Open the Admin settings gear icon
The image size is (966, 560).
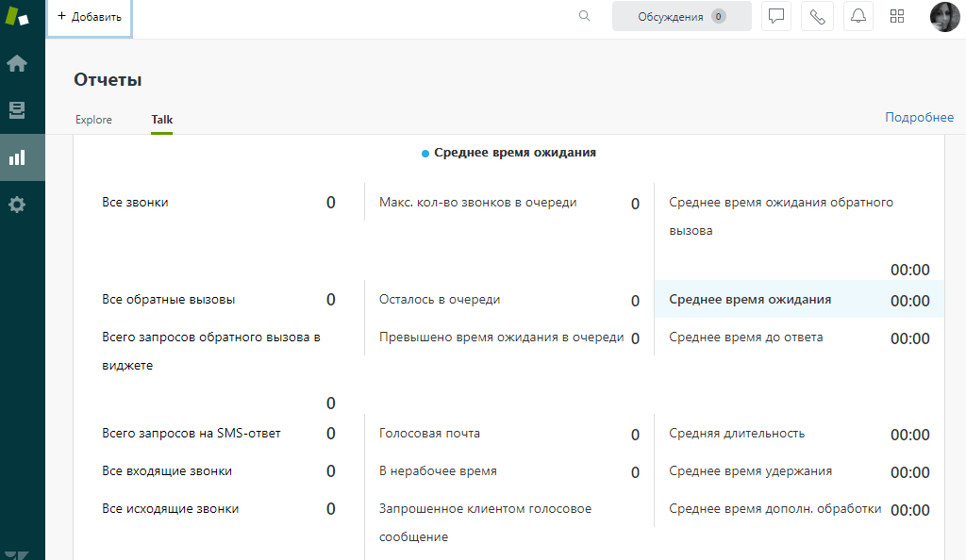[19, 204]
